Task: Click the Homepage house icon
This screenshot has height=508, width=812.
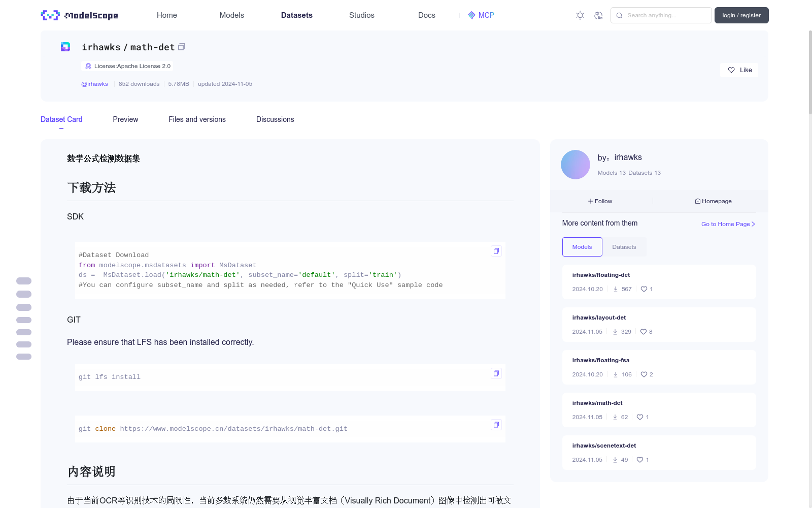Action: tap(698, 201)
